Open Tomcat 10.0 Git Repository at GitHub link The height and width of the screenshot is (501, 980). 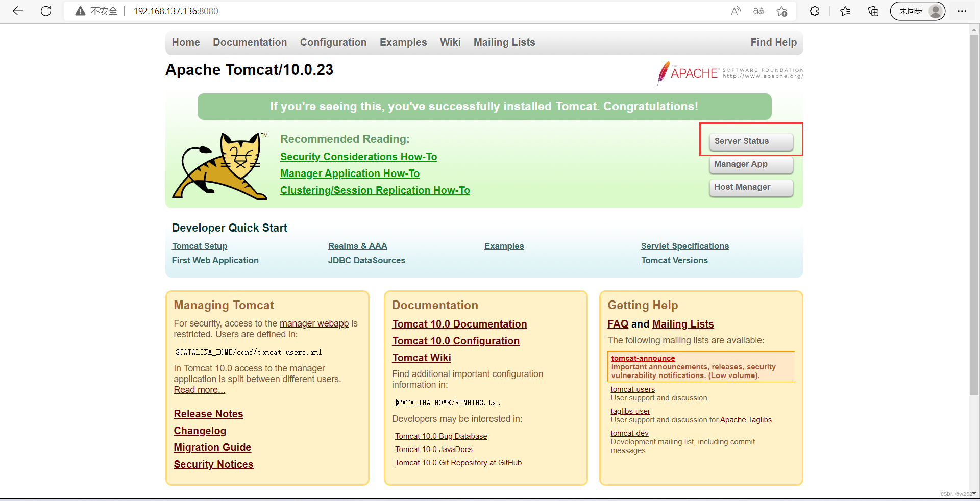coord(458,463)
